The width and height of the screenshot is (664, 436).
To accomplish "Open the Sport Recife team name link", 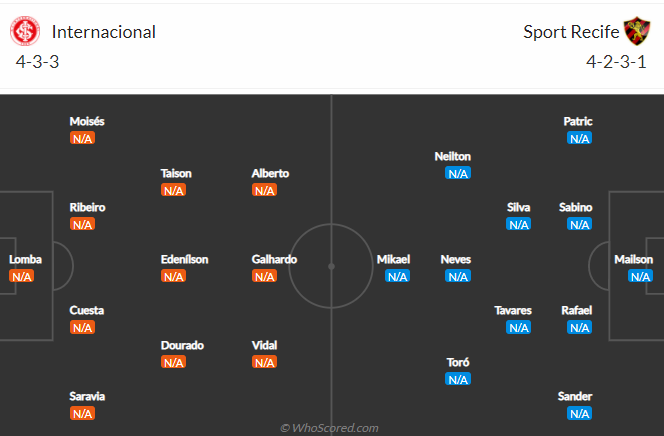I will click(571, 32).
